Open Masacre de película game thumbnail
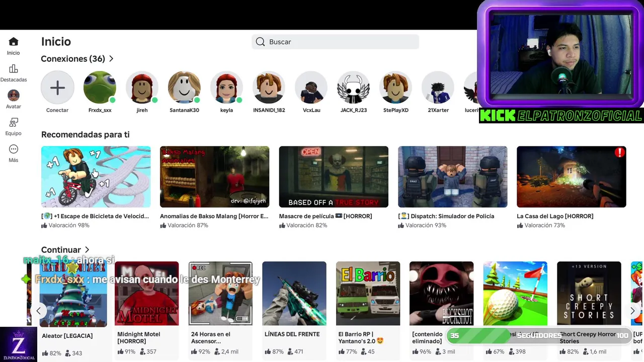 pyautogui.click(x=334, y=176)
